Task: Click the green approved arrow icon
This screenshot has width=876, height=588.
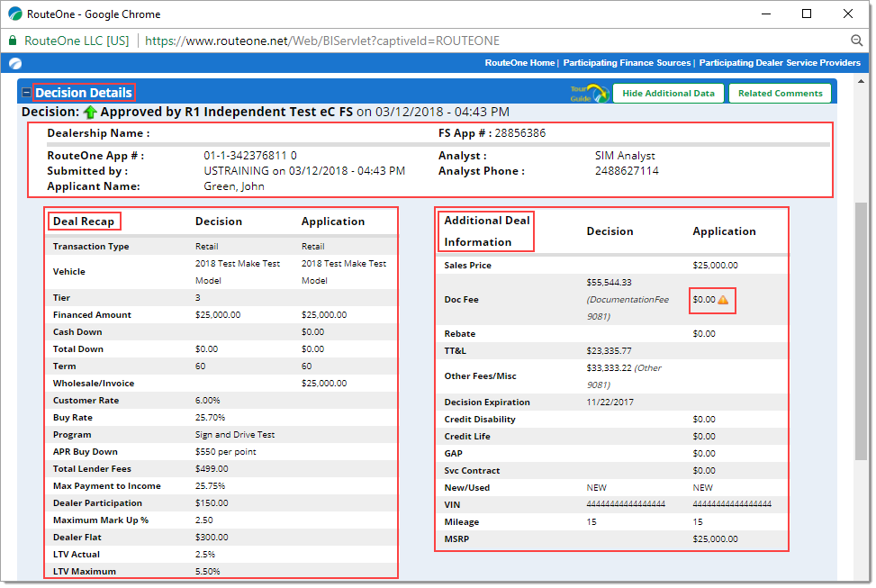Action: [x=90, y=113]
